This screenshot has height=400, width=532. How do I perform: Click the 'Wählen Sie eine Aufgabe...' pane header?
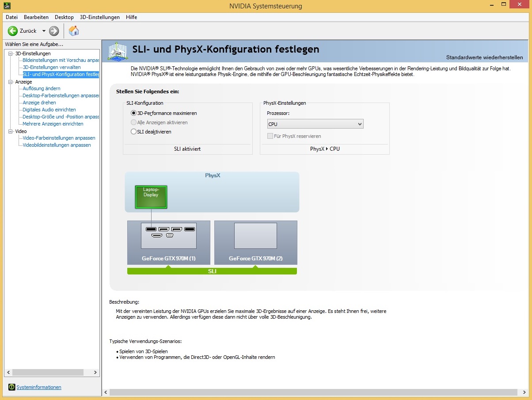[34, 44]
